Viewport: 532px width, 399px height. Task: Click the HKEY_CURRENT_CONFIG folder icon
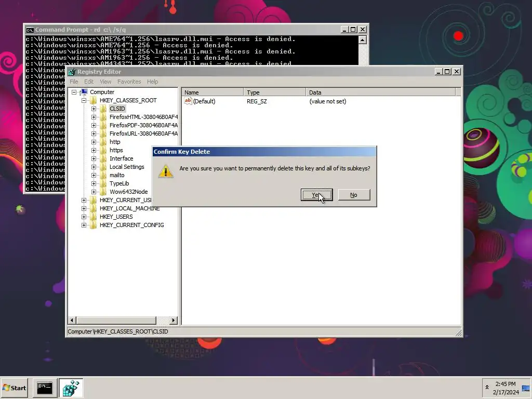pyautogui.click(x=94, y=225)
